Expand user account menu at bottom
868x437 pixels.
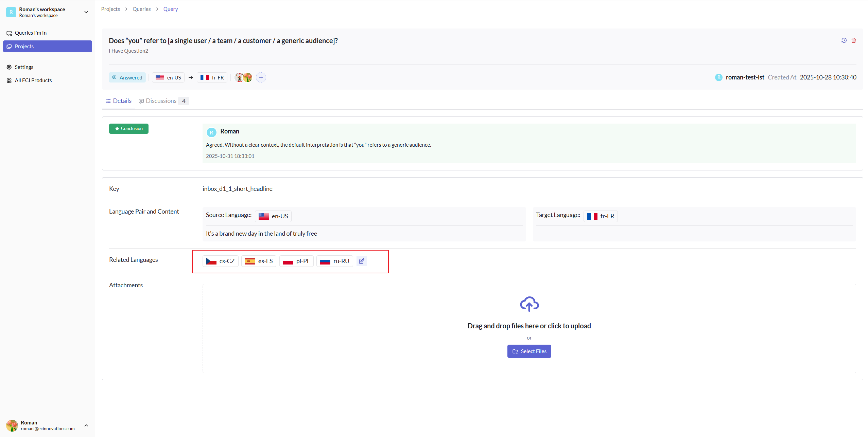pos(86,425)
